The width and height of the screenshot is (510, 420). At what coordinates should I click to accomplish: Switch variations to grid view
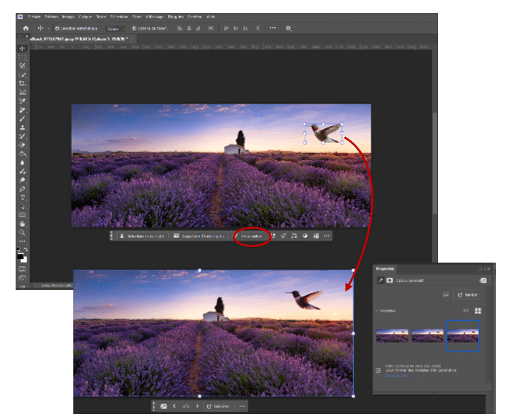click(x=478, y=311)
